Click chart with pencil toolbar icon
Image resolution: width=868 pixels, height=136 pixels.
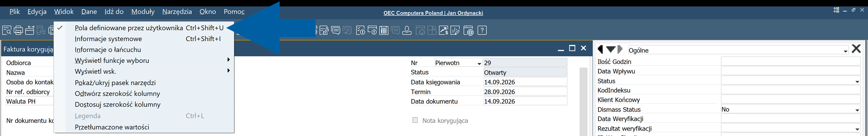455,30
